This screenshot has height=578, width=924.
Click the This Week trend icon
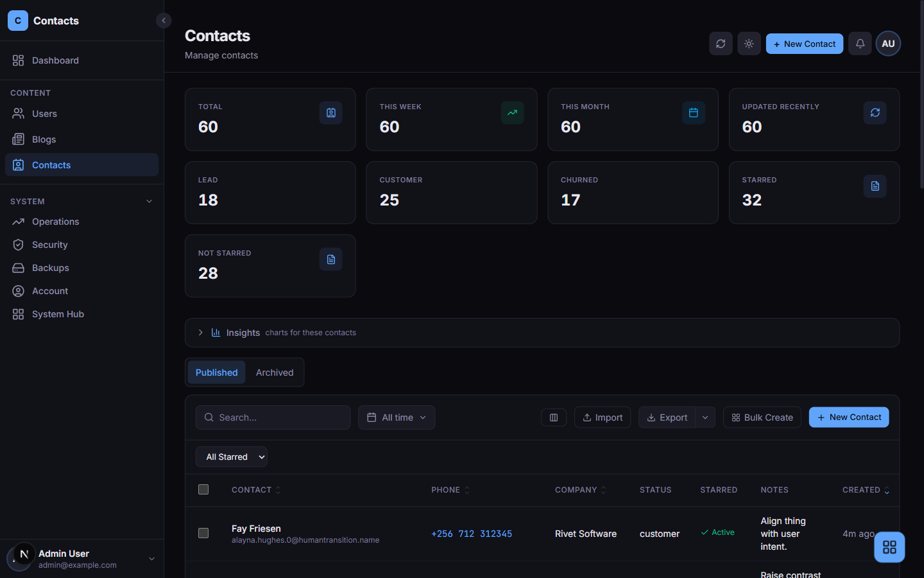pos(512,113)
